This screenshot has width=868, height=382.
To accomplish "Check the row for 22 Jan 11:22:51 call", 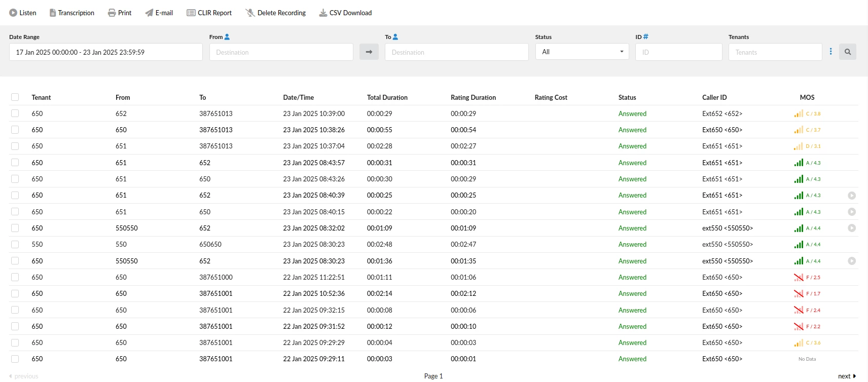I will [x=15, y=277].
